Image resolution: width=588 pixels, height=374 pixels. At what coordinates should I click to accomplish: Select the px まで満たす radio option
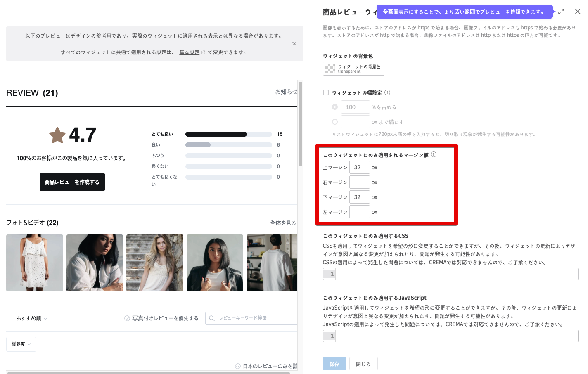[x=335, y=122]
